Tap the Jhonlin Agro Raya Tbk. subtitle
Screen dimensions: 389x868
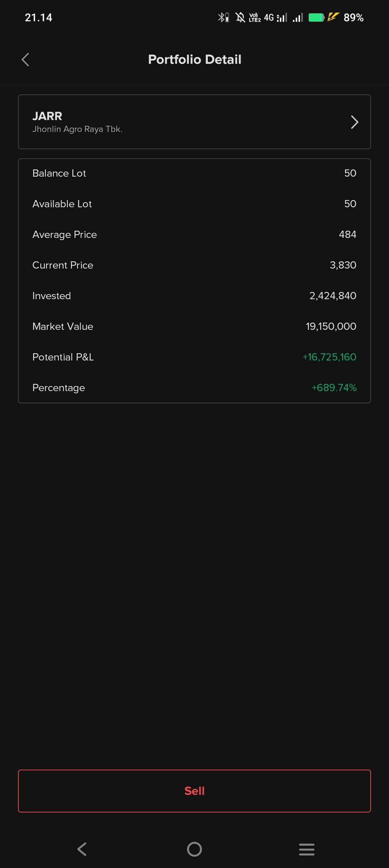point(77,129)
